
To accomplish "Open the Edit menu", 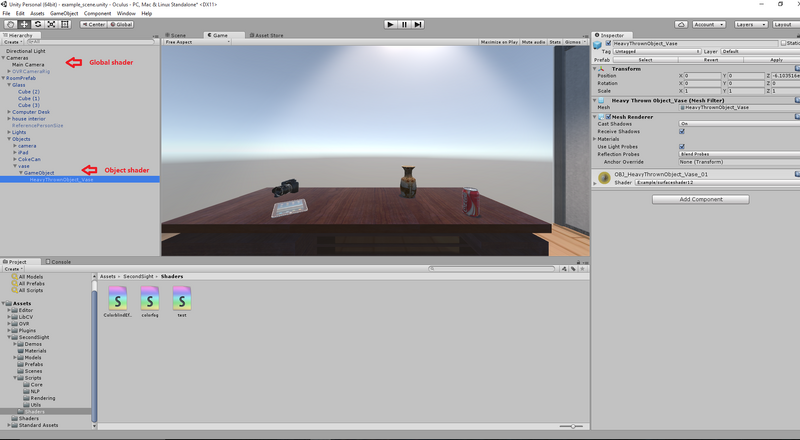I will [20, 13].
